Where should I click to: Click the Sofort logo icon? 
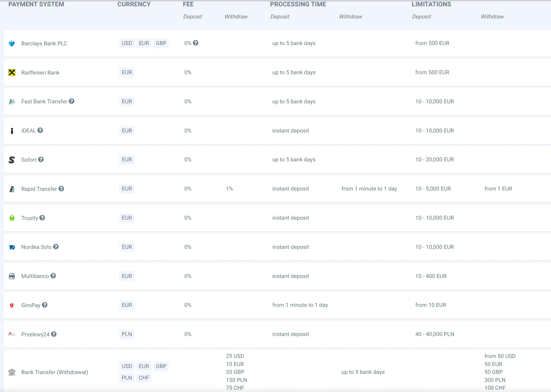click(12, 160)
